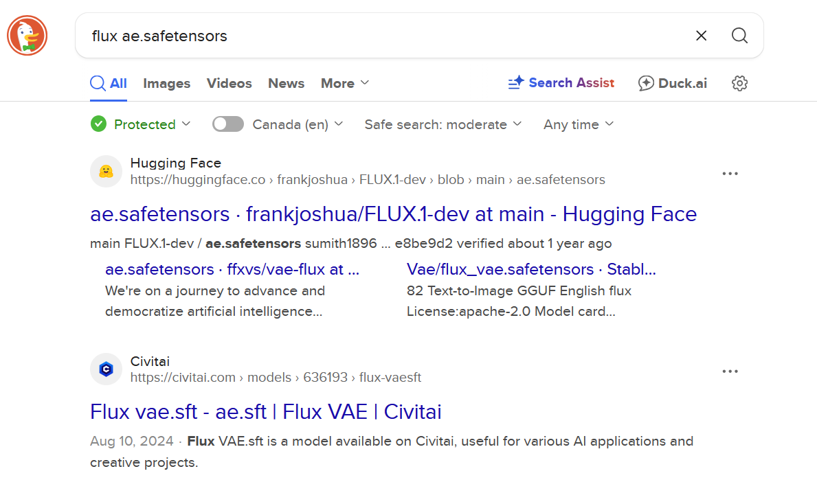Open three-dot menu for Hugging Face result
The width and height of the screenshot is (817, 504).
coord(730,174)
